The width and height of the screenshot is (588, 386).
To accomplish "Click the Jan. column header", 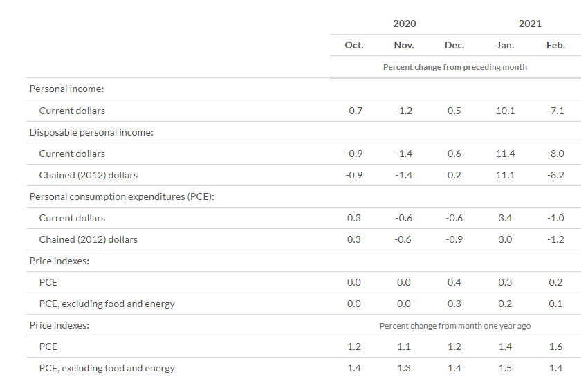I will (x=505, y=45).
